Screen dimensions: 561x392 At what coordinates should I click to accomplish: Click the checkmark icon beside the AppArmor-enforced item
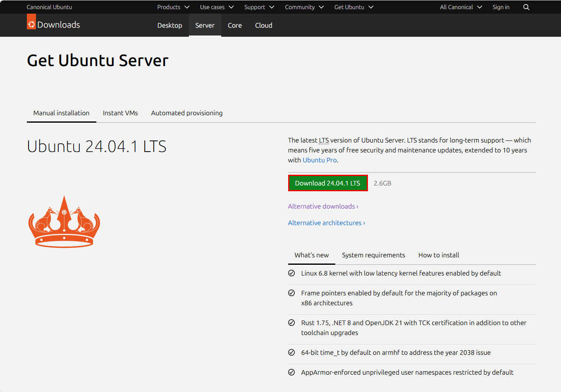coord(291,372)
